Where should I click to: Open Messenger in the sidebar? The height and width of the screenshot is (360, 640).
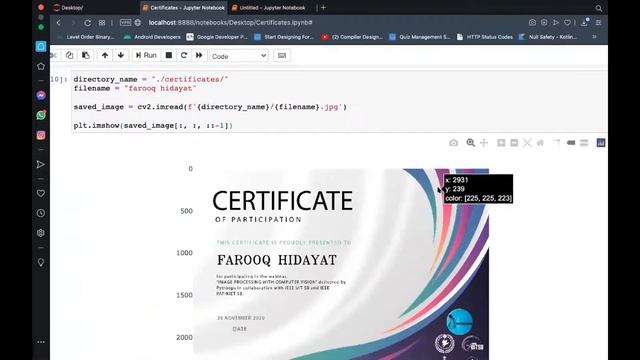tap(41, 96)
